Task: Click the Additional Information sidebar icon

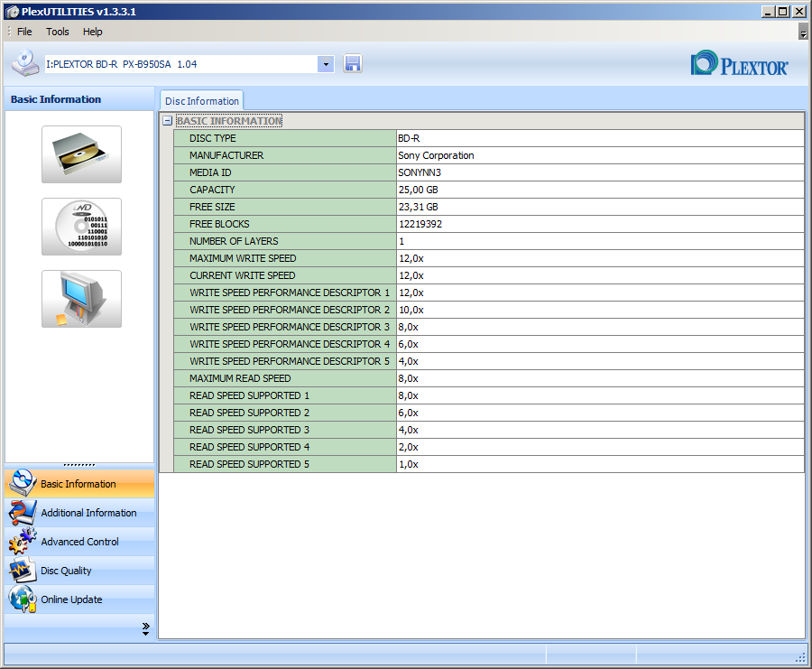Action: (x=23, y=513)
